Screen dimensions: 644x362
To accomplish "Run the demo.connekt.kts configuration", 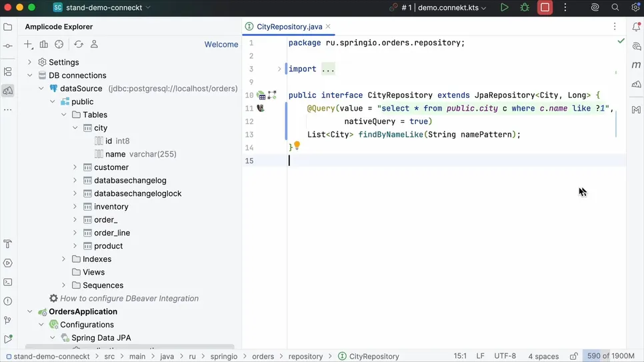I will pyautogui.click(x=505, y=7).
